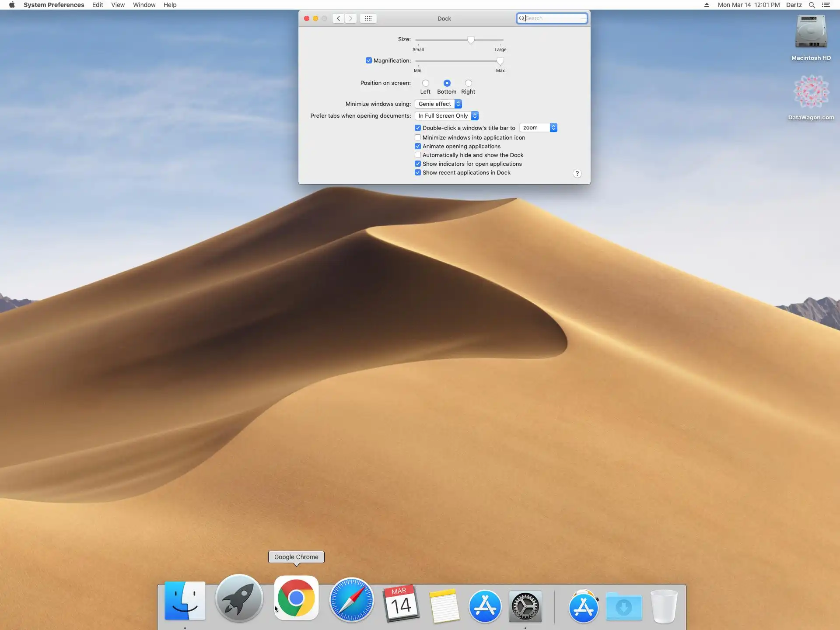Open the Downloads folder in Dock

(x=624, y=606)
